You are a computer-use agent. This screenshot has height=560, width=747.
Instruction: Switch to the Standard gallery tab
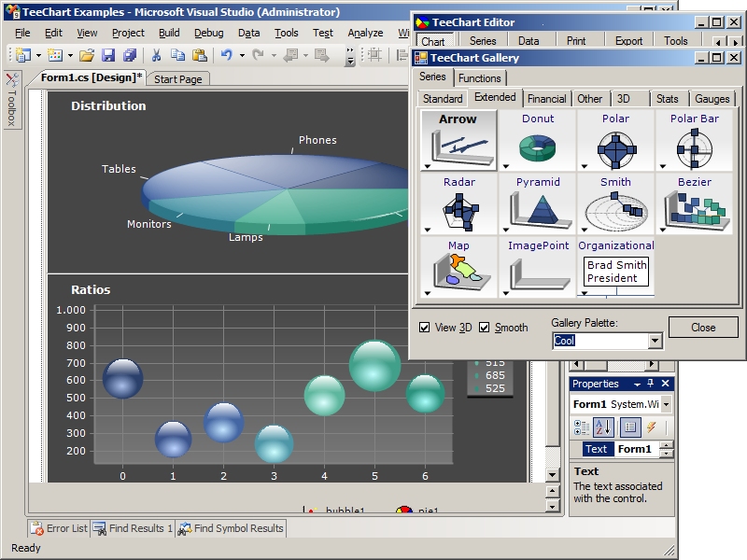point(443,99)
